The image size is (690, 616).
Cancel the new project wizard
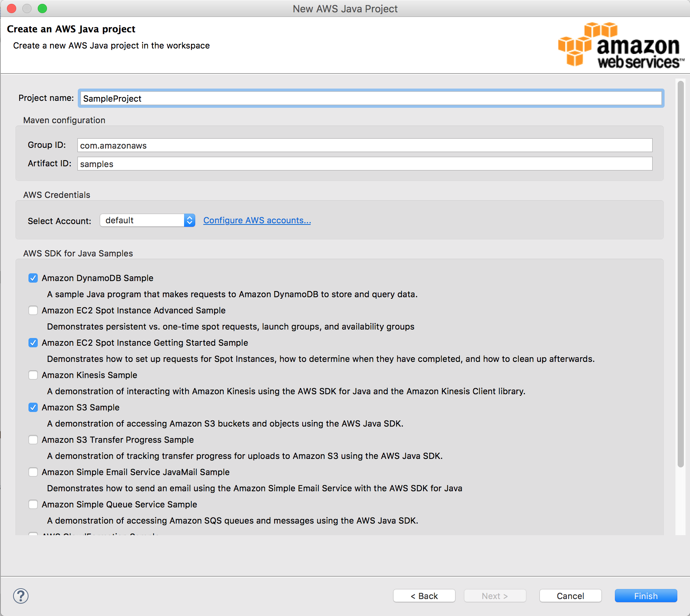pyautogui.click(x=571, y=596)
